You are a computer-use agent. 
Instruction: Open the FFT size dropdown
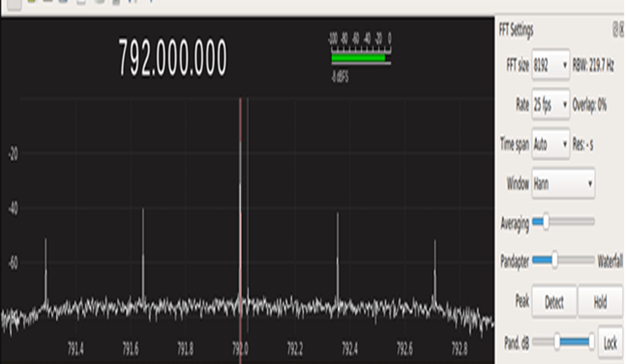click(x=550, y=66)
